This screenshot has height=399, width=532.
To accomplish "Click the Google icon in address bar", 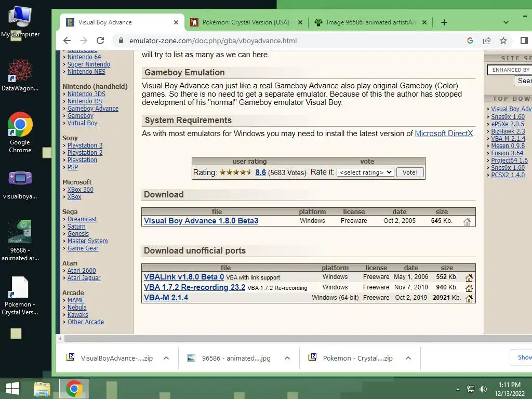I will [470, 41].
